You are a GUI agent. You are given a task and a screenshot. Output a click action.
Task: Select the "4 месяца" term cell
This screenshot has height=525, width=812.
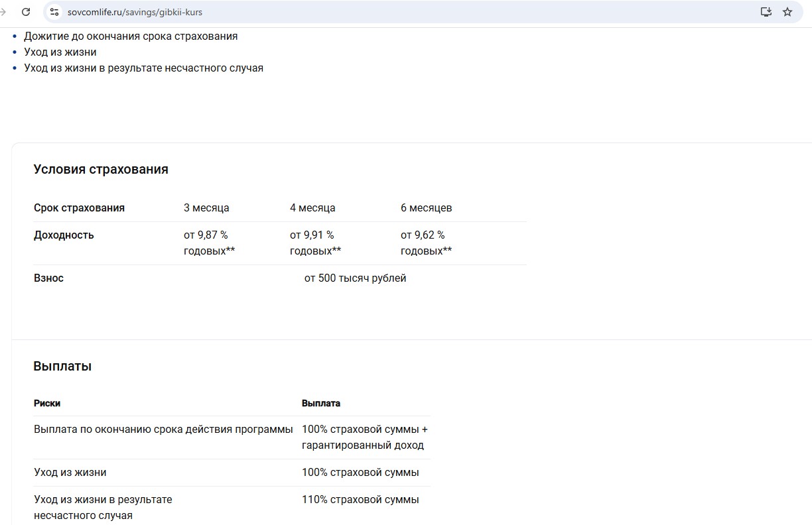312,207
